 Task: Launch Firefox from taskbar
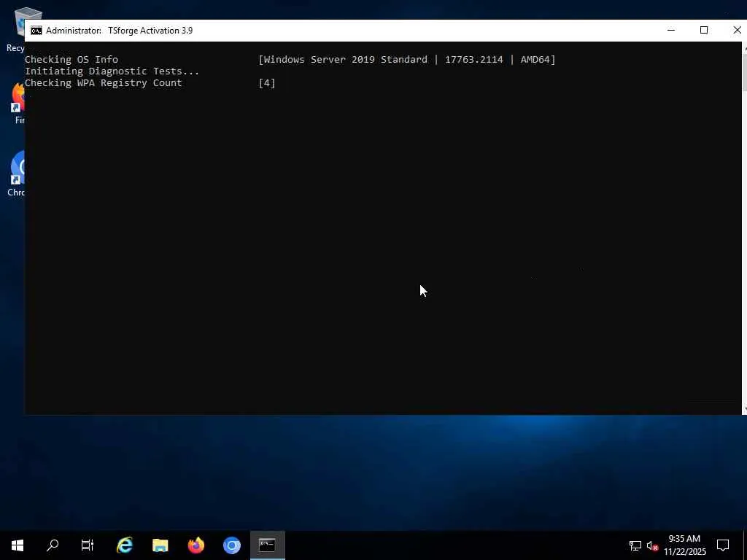pyautogui.click(x=196, y=545)
